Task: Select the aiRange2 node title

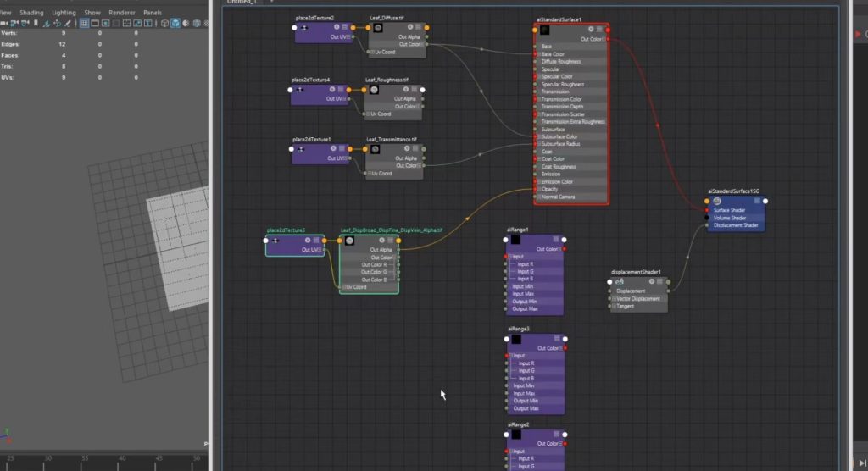Action: click(518, 425)
